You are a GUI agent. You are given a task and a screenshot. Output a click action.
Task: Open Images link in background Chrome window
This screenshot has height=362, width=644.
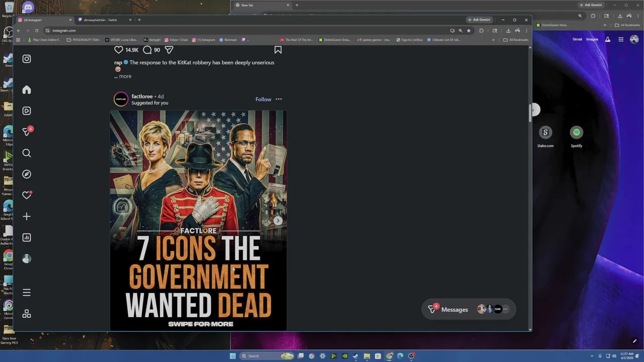[x=592, y=39]
